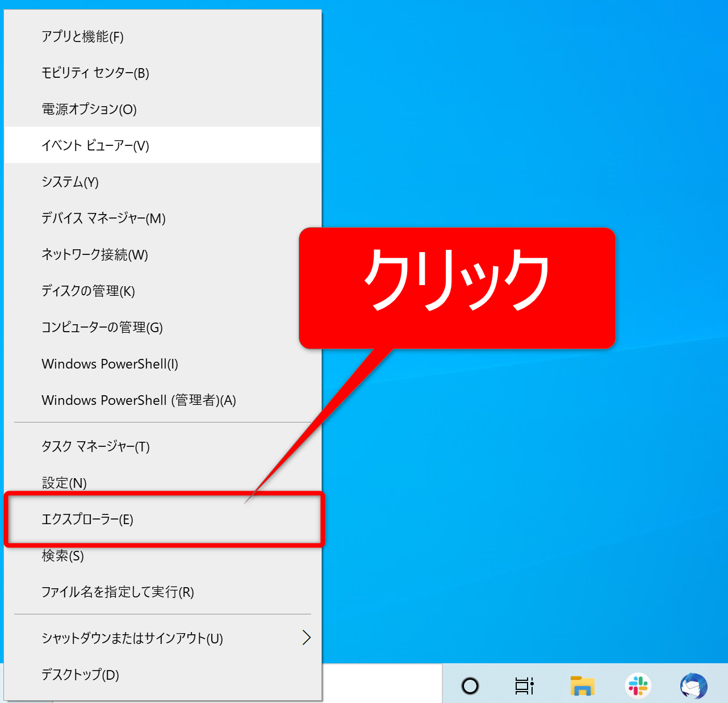The image size is (728, 703).
Task: Select エクスプローラー(E) in the menu
Action: pyautogui.click(x=87, y=520)
